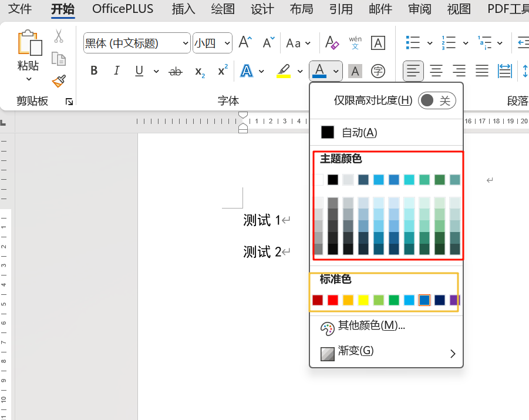Click the center alignment icon
Viewport: 529px width, 420px height.
(x=436, y=71)
